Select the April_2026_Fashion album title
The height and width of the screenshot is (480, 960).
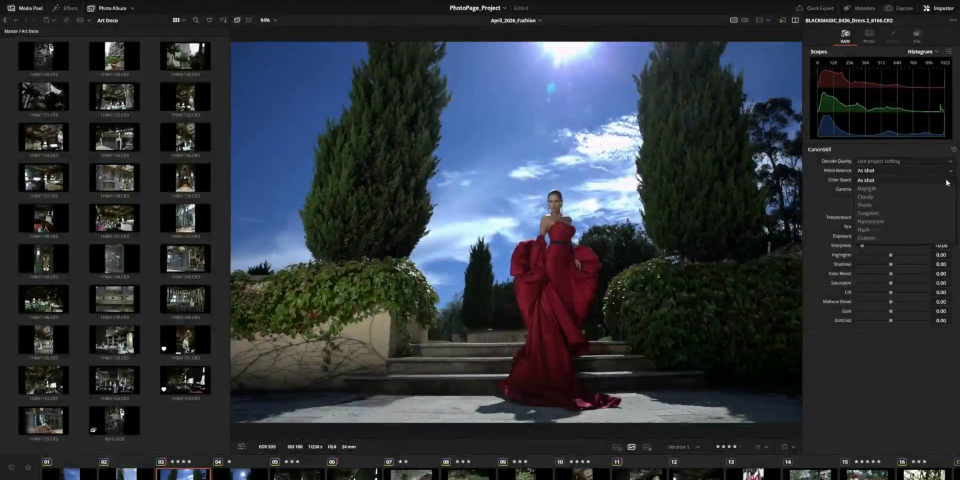515,20
